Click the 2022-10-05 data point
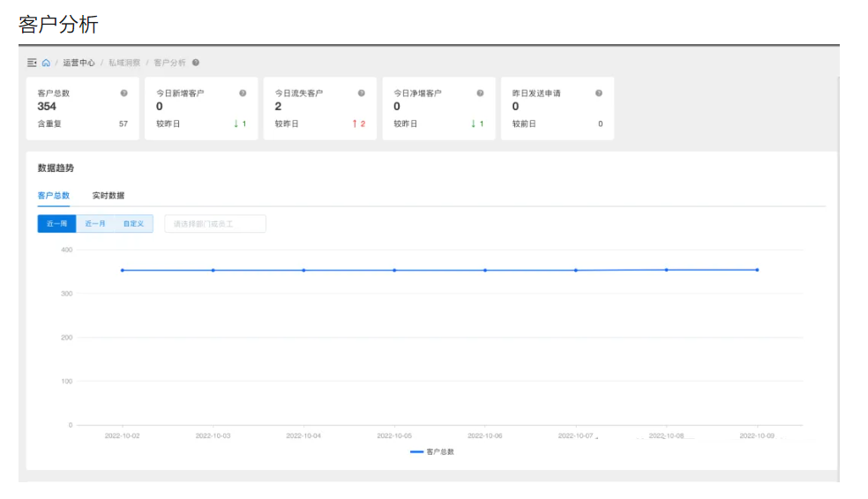868x499 pixels. [x=394, y=270]
